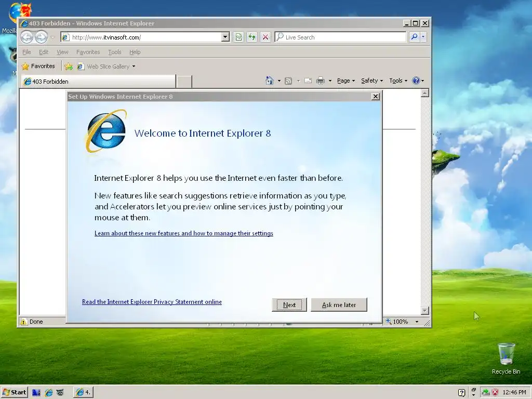Maximize the Internet Explorer window
Viewport: 532px width, 399px height.
(415, 23)
